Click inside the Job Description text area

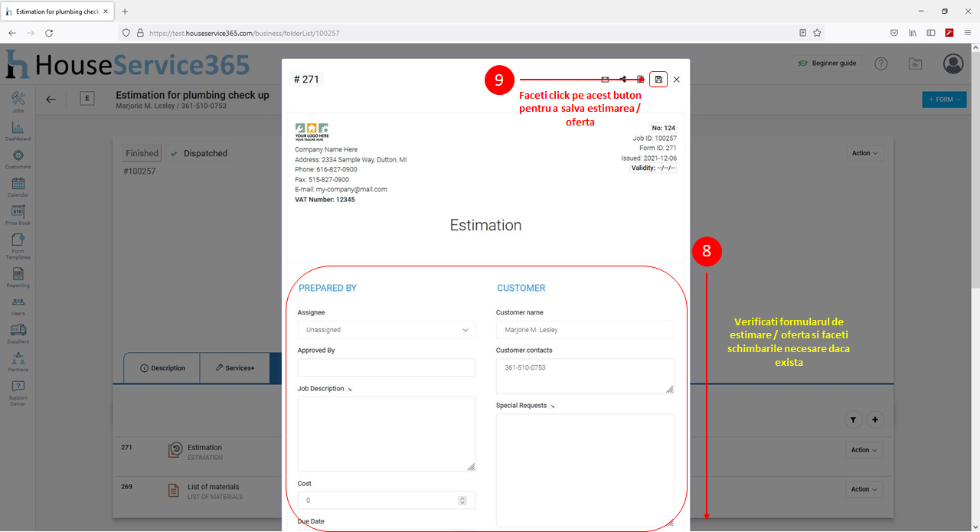(x=386, y=433)
